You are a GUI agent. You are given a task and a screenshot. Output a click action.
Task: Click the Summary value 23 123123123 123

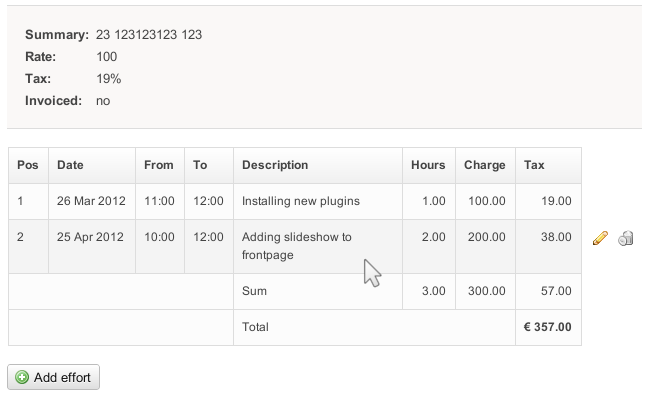coord(149,35)
